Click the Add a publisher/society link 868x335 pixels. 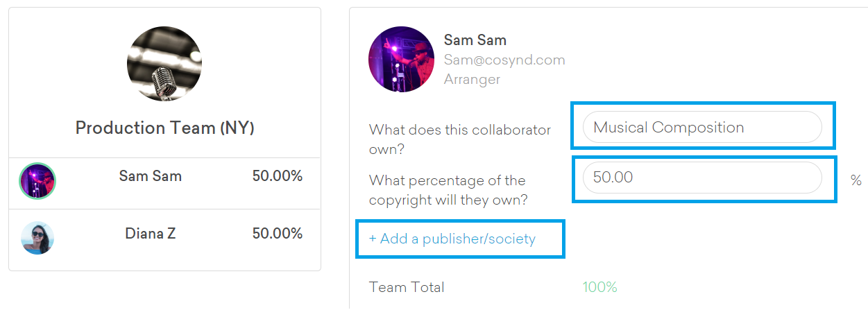tap(452, 239)
